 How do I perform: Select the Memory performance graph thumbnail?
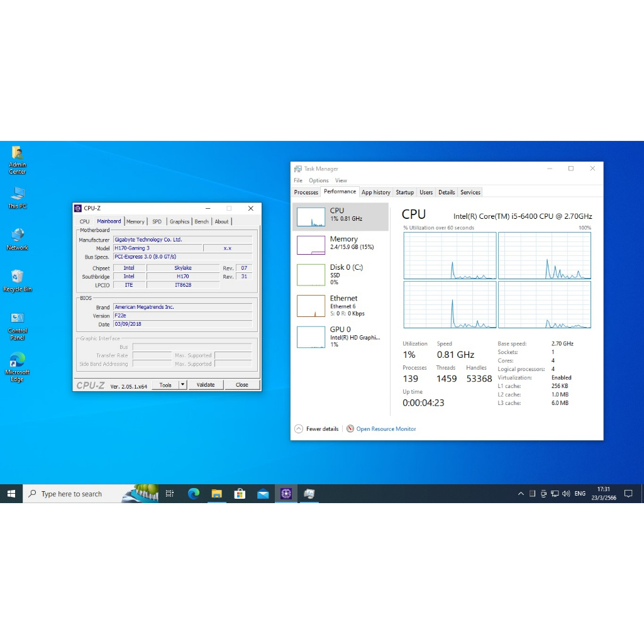(x=311, y=245)
